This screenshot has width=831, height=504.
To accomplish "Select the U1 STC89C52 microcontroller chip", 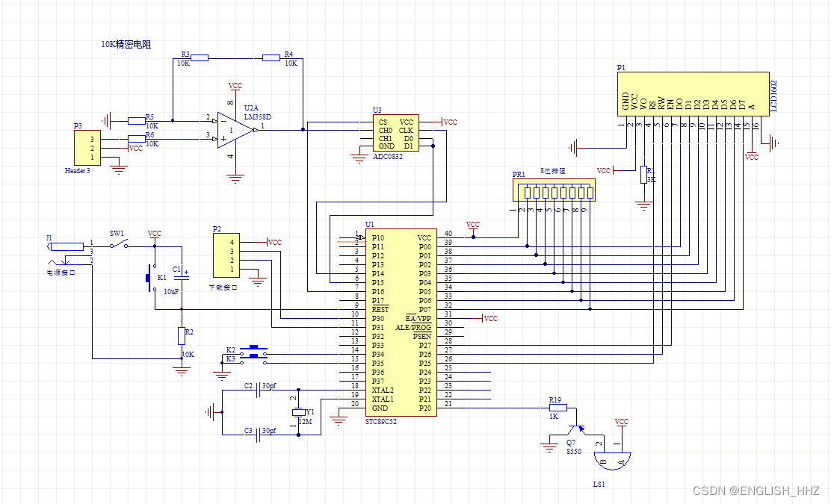I will pos(401,323).
